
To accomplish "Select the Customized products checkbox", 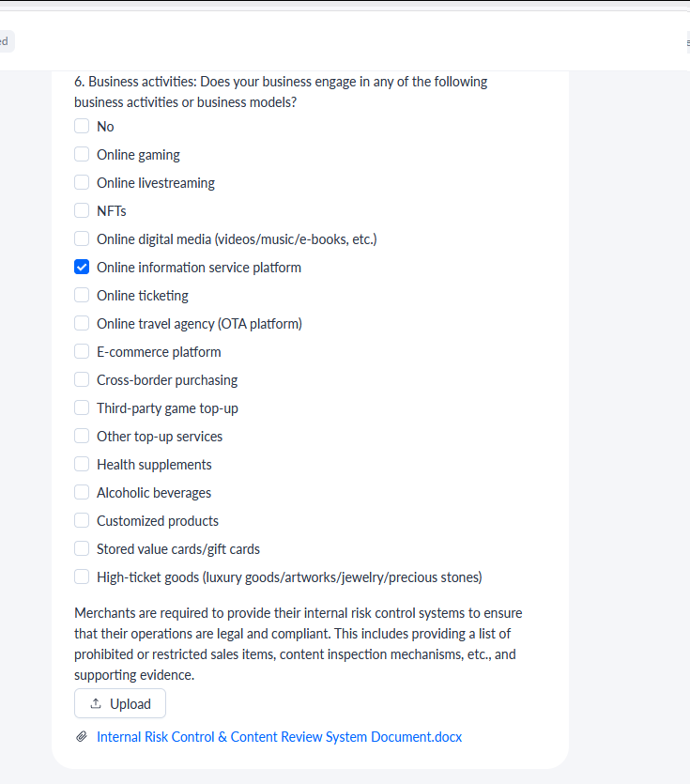I will point(82,520).
